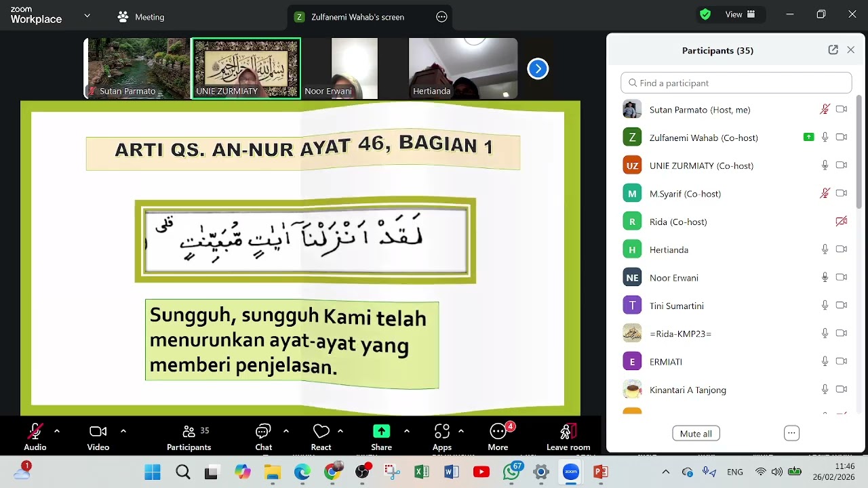Open the Participants icon in toolbar
Image resolution: width=868 pixels, height=488 pixels.
click(189, 432)
